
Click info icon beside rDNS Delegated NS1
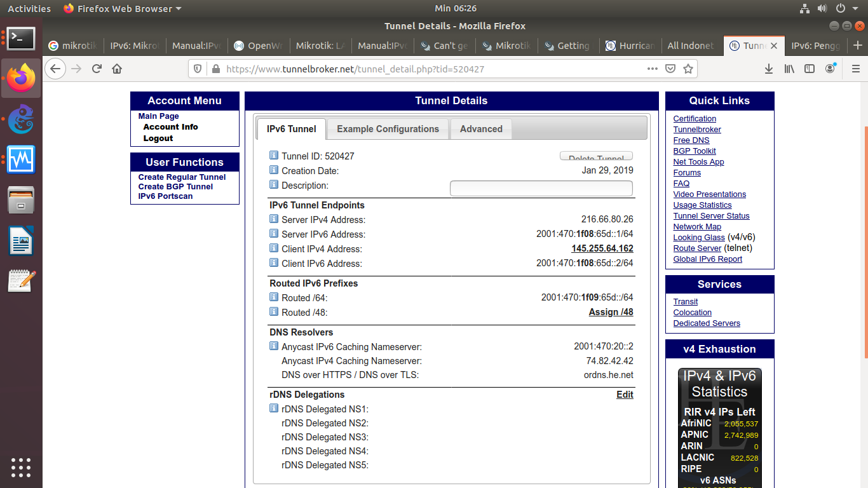tap(274, 408)
